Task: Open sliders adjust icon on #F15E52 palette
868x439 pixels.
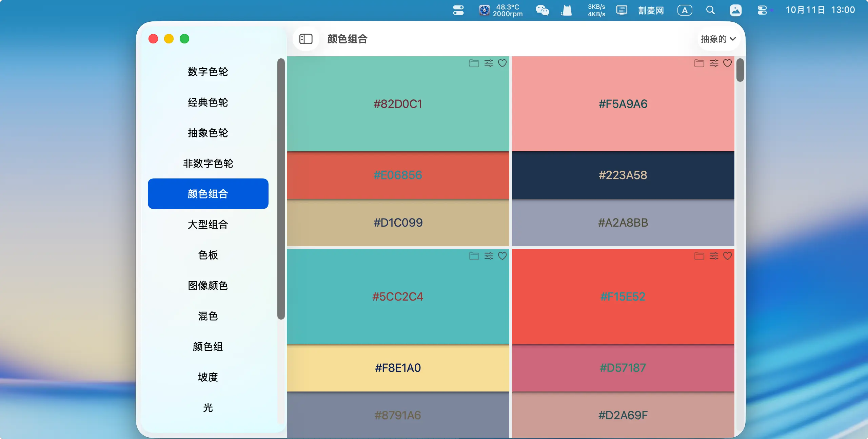Action: coord(714,256)
